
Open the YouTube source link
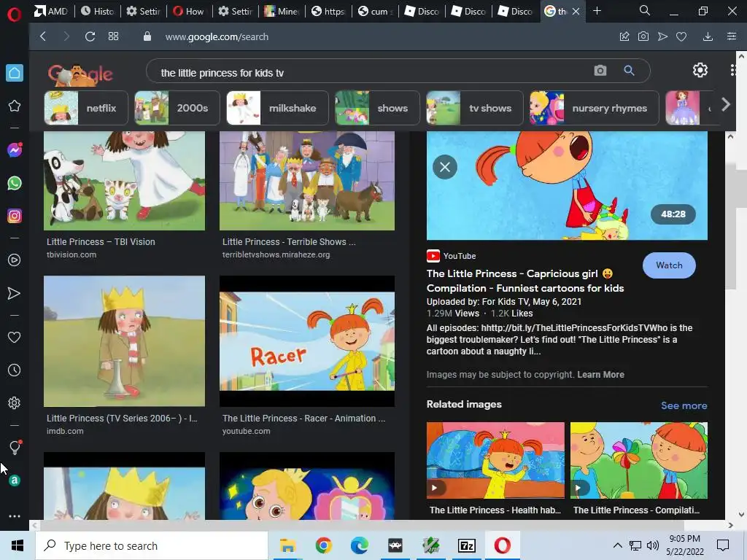pos(451,256)
